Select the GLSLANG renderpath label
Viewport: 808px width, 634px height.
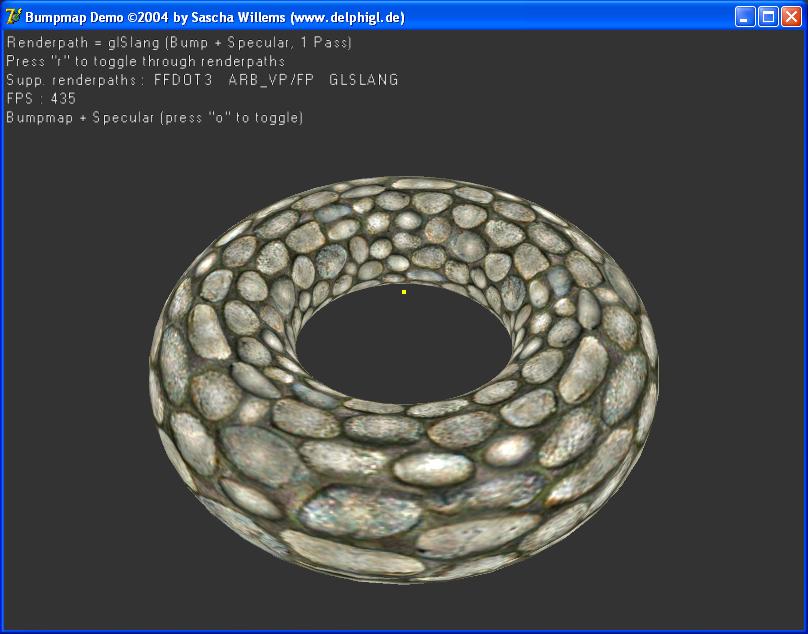point(363,80)
